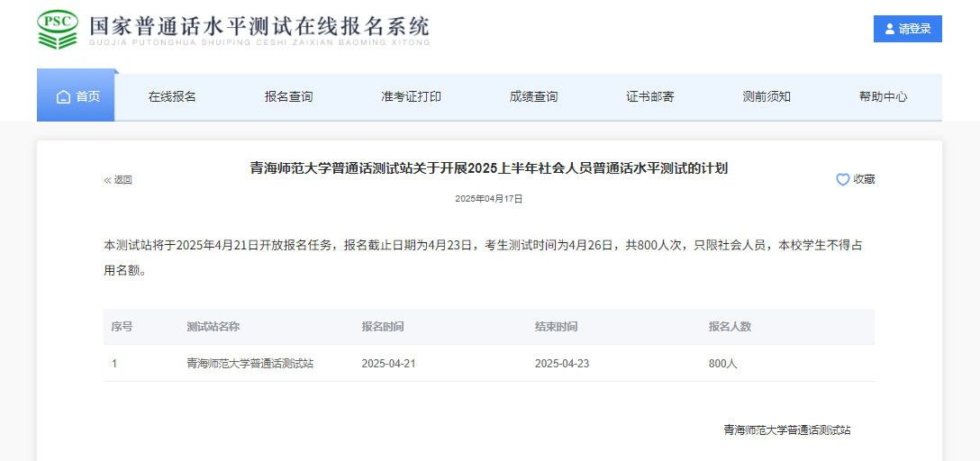980x461 pixels.
Task: Open the 在线报名 menu item
Action: [172, 97]
